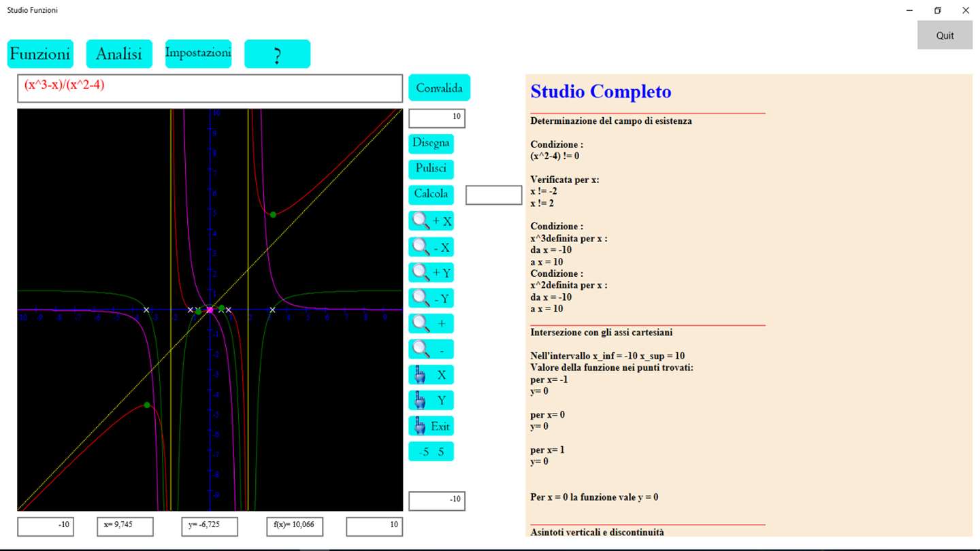The width and height of the screenshot is (980, 551).
Task: Click the text 'x != 2'
Action: tap(542, 203)
